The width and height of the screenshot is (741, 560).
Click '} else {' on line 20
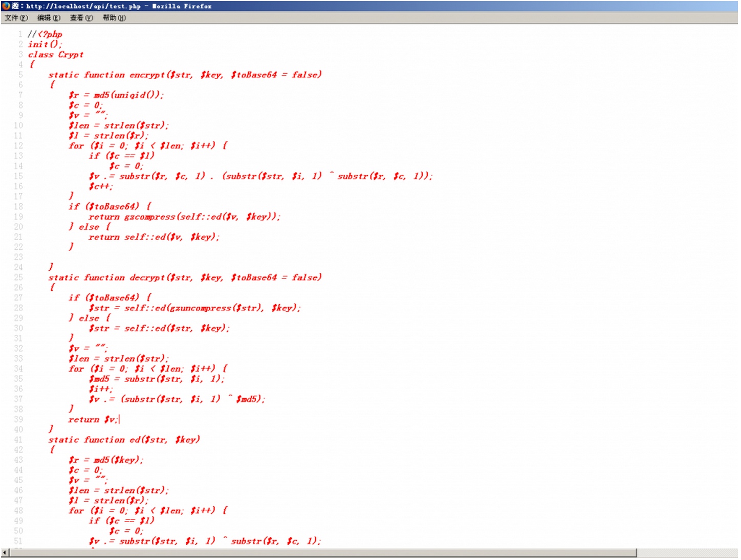[x=90, y=227]
